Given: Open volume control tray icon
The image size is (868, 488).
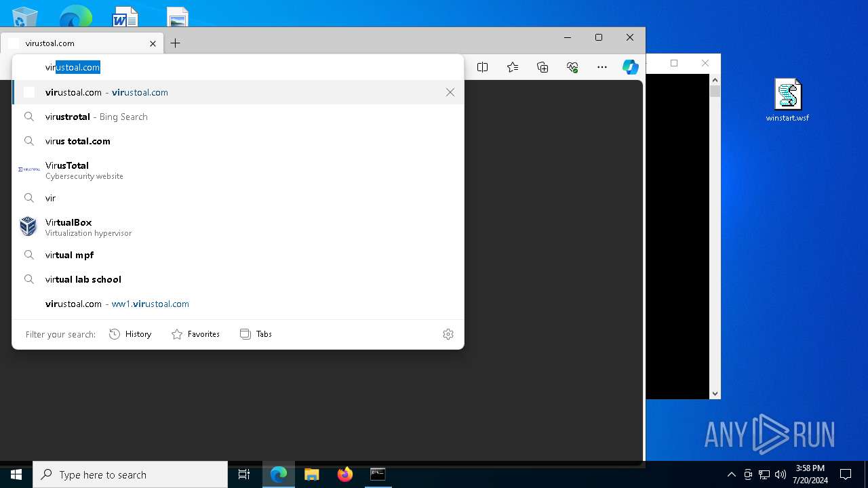Looking at the screenshot, I should [781, 474].
